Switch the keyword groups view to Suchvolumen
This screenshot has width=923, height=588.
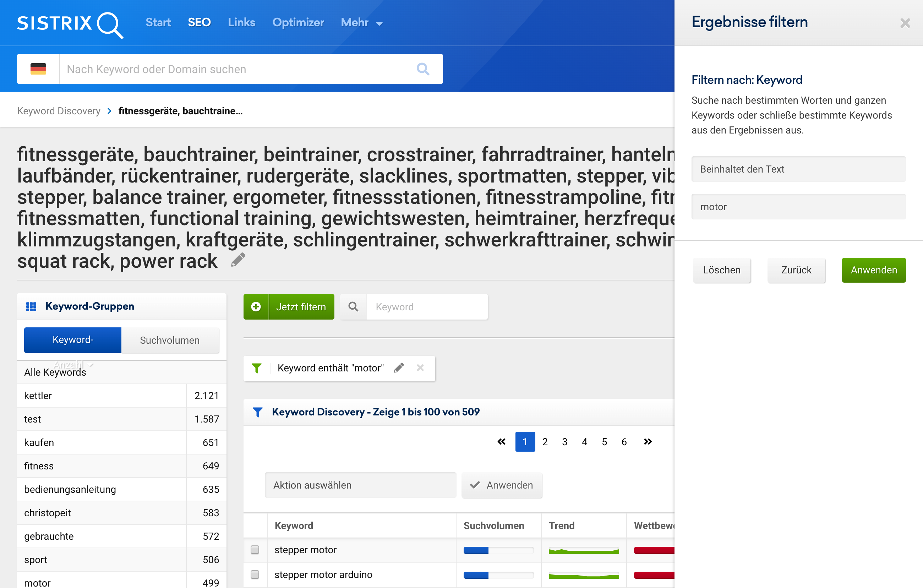pyautogui.click(x=170, y=340)
